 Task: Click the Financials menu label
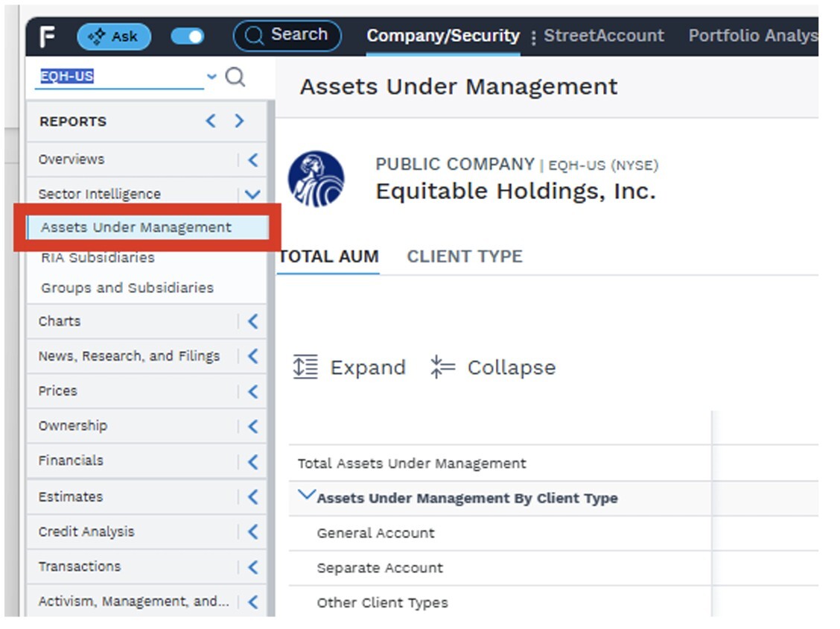point(70,461)
